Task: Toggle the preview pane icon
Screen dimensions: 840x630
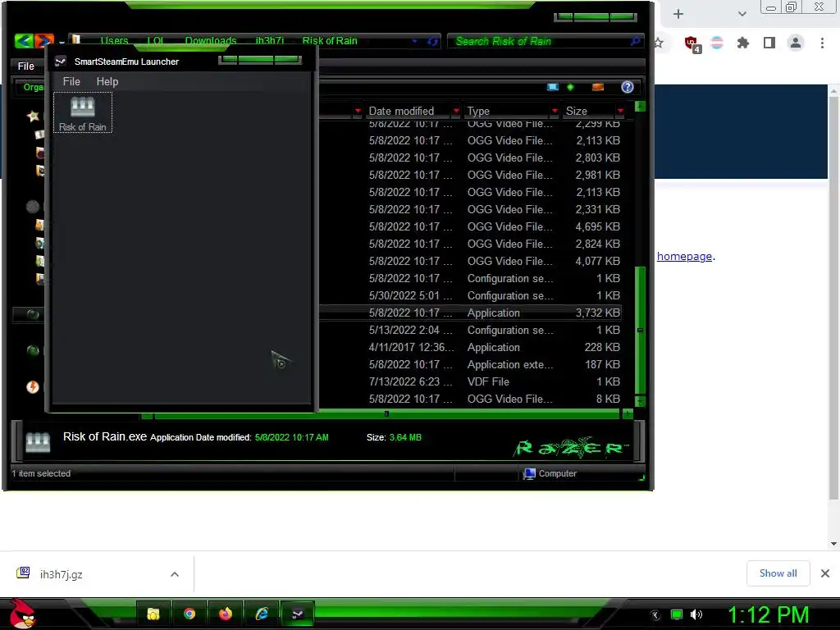Action: (x=598, y=87)
